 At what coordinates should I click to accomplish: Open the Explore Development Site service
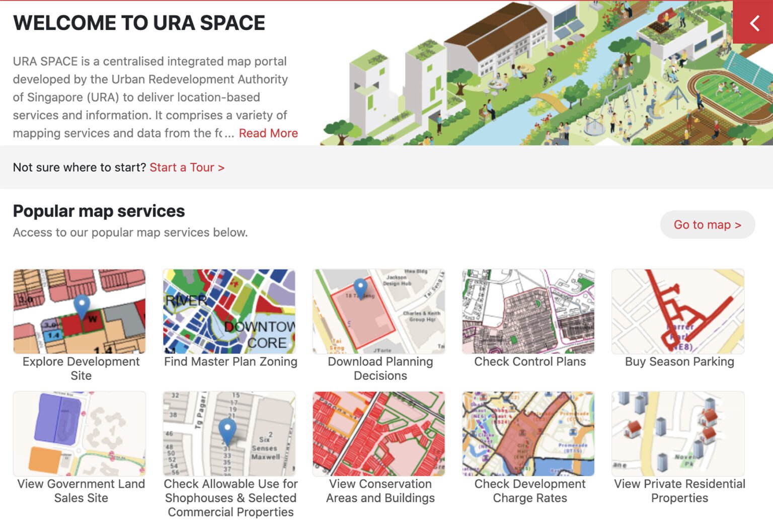[80, 311]
